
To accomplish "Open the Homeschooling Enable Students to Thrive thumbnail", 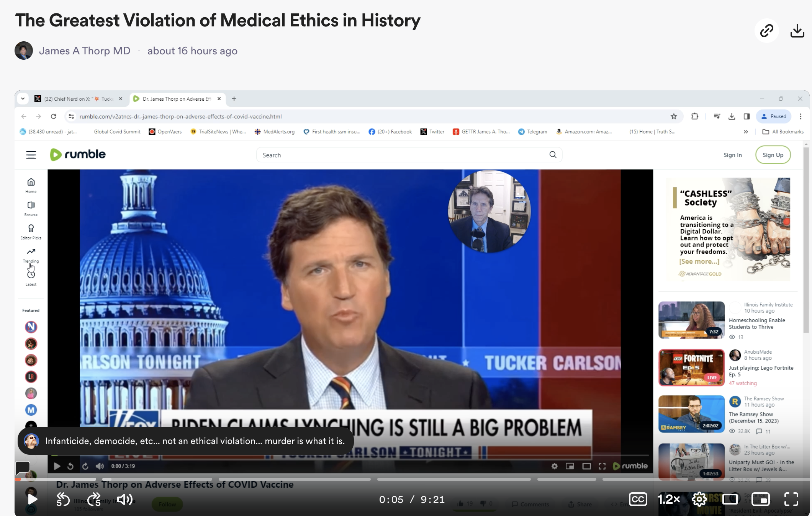I will click(691, 320).
